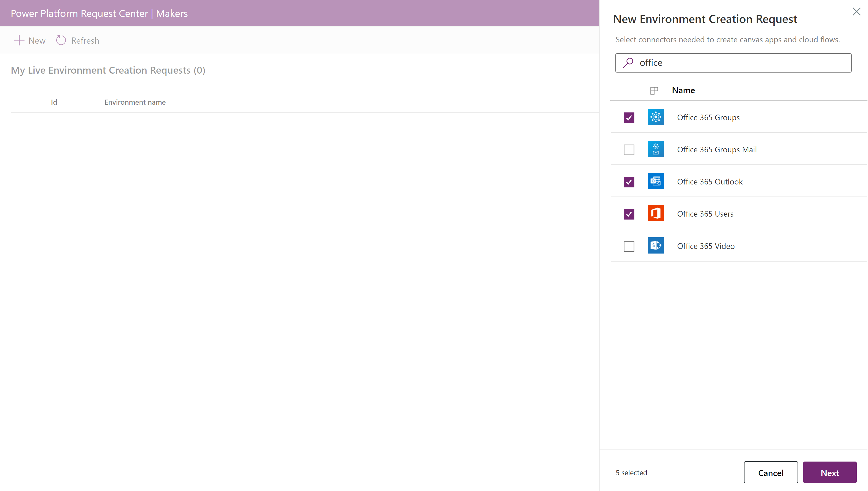Disable the Office 365 Video checkbox
Screen dimensions: 868x491
629,246
